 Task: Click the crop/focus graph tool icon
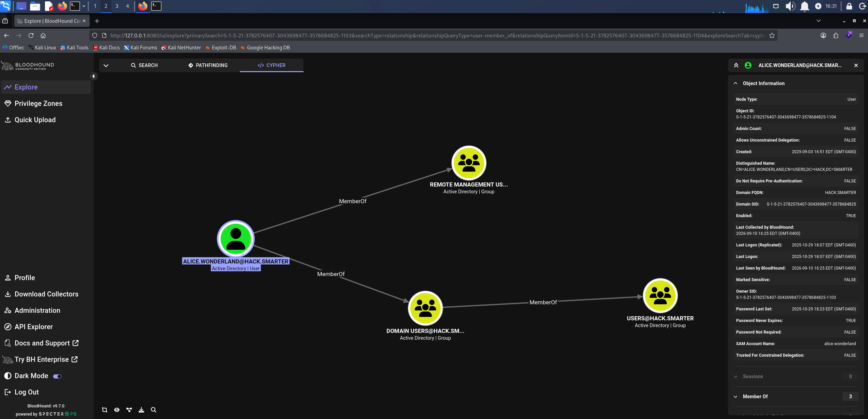tap(105, 410)
